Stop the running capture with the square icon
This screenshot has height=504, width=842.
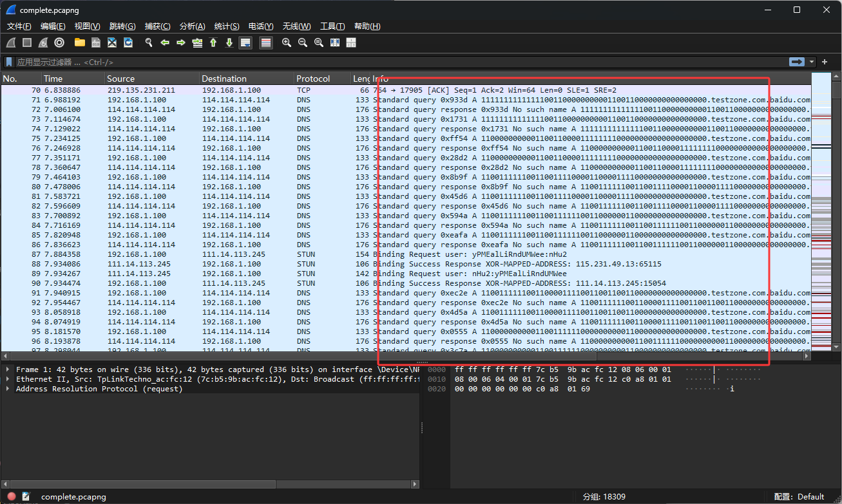coord(27,42)
